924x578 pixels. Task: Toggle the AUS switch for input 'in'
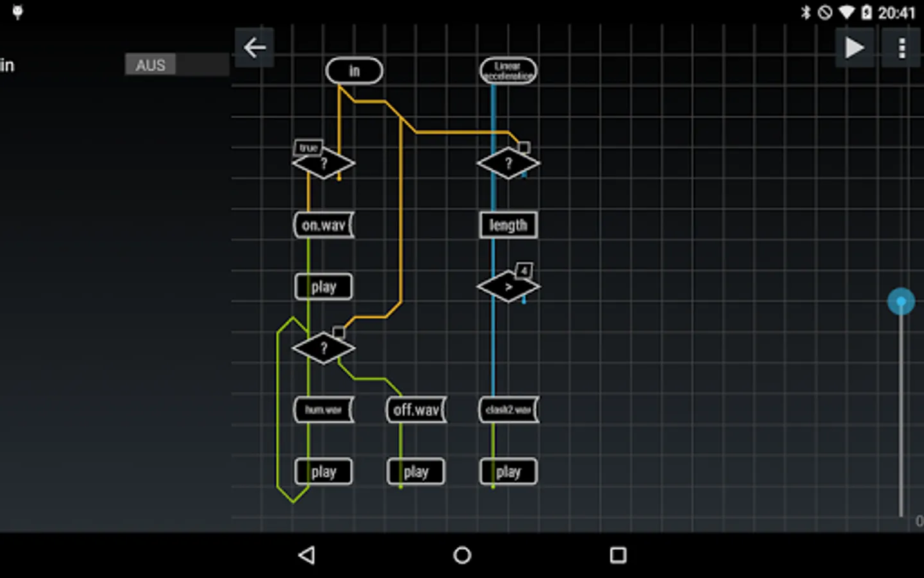coord(176,65)
